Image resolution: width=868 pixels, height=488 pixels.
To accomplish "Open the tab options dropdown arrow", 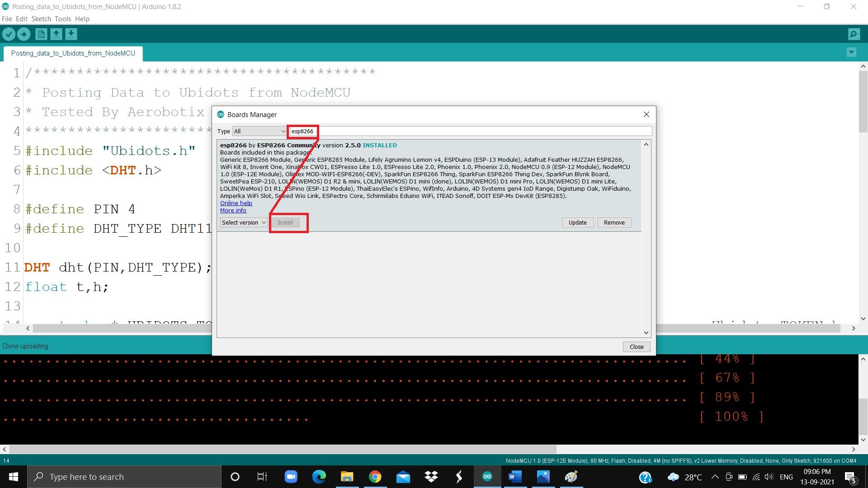I will [851, 52].
